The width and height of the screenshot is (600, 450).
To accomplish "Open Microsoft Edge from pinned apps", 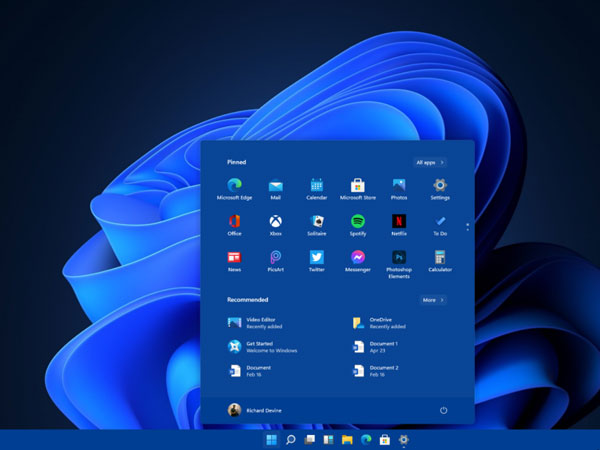I will [x=234, y=189].
